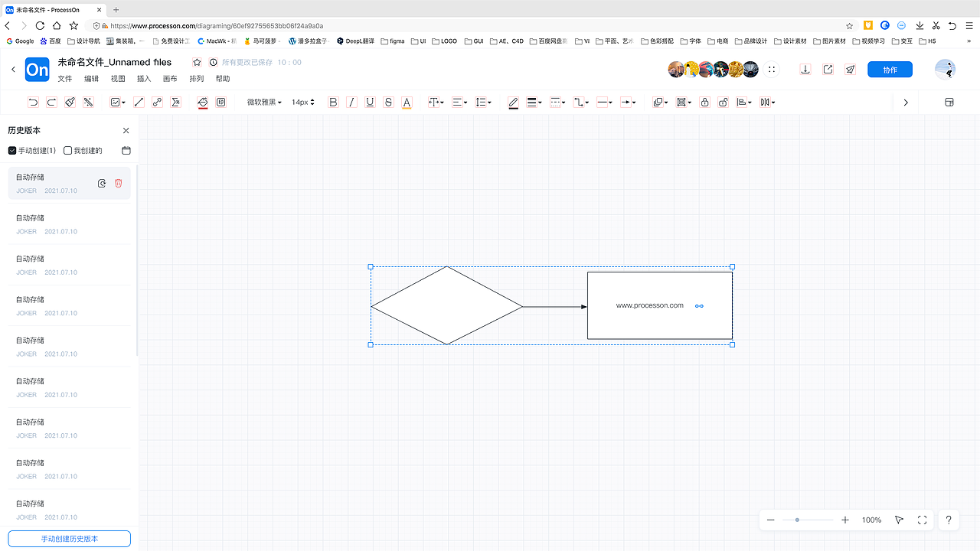
Task: Open the line start point dropdown
Action: point(605,102)
